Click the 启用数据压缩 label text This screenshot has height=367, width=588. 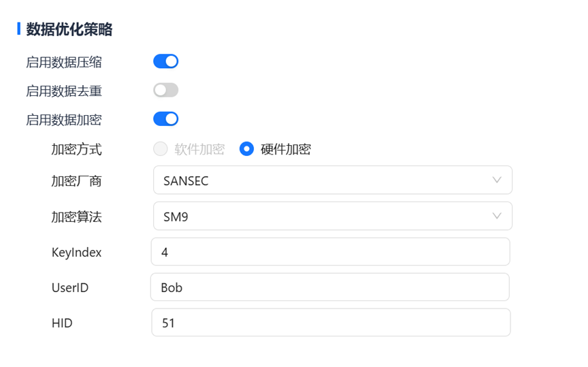tap(64, 62)
